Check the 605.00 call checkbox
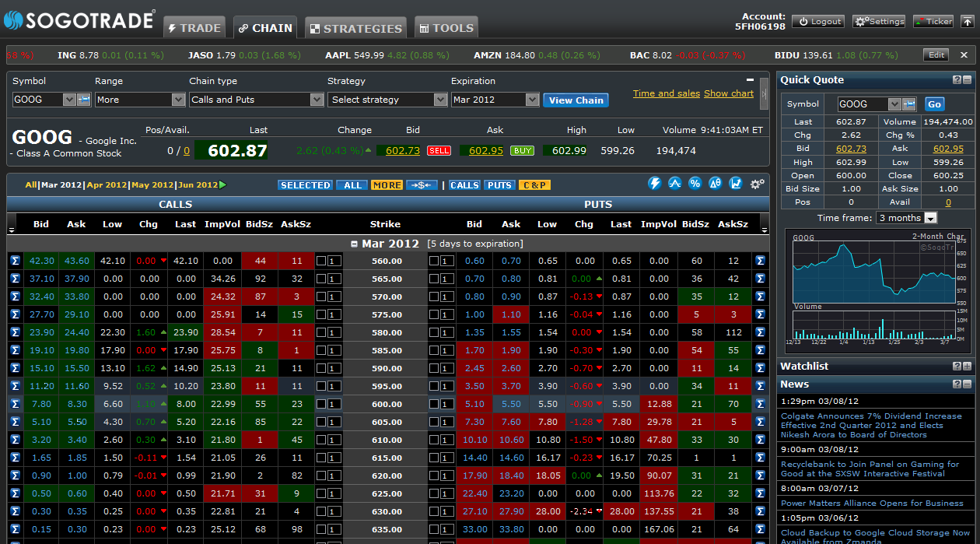Screen dimensions: 980x544 pos(321,422)
